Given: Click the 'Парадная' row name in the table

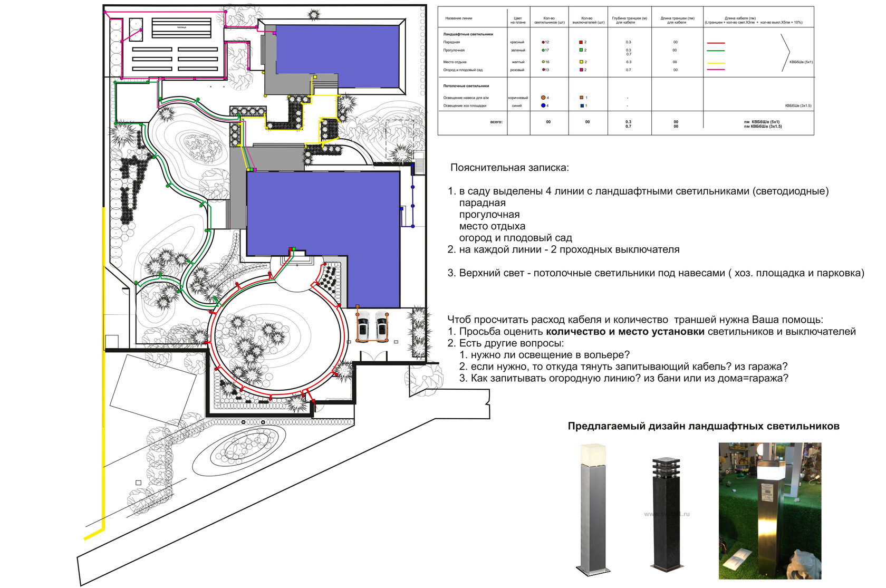Looking at the screenshot, I should (x=451, y=42).
